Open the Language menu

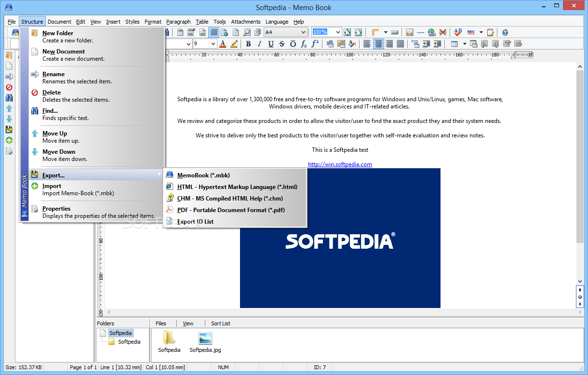click(x=277, y=22)
